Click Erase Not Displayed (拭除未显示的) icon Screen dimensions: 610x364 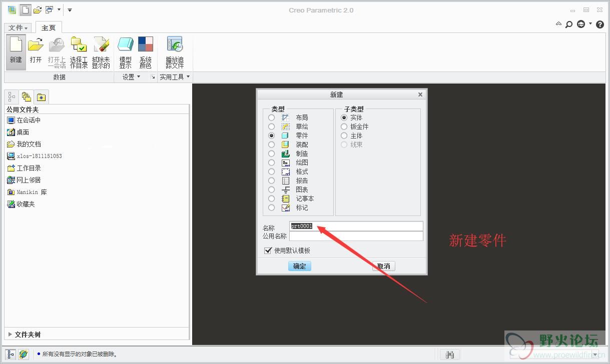pos(101,52)
